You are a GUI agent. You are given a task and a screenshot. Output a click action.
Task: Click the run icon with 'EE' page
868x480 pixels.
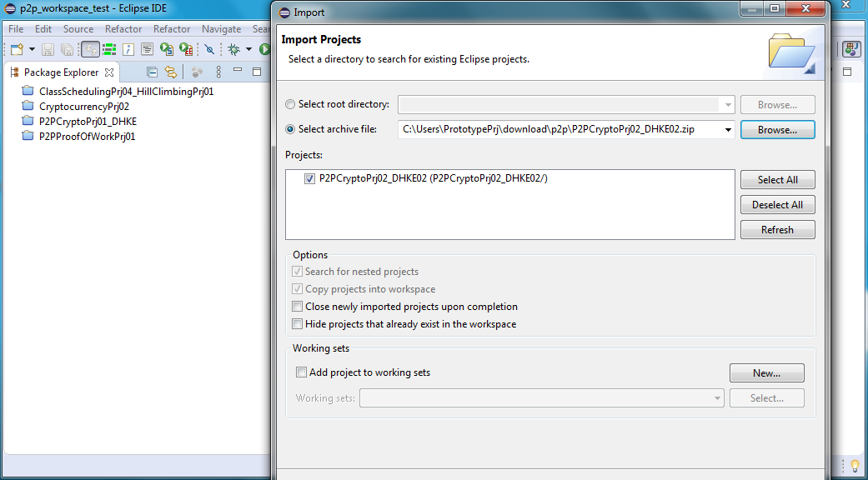[x=186, y=50]
